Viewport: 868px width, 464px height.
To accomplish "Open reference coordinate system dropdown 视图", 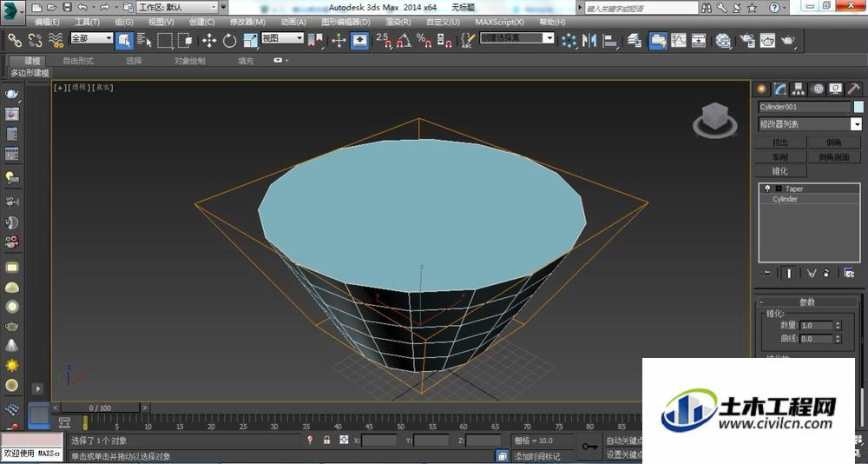I will (x=282, y=37).
